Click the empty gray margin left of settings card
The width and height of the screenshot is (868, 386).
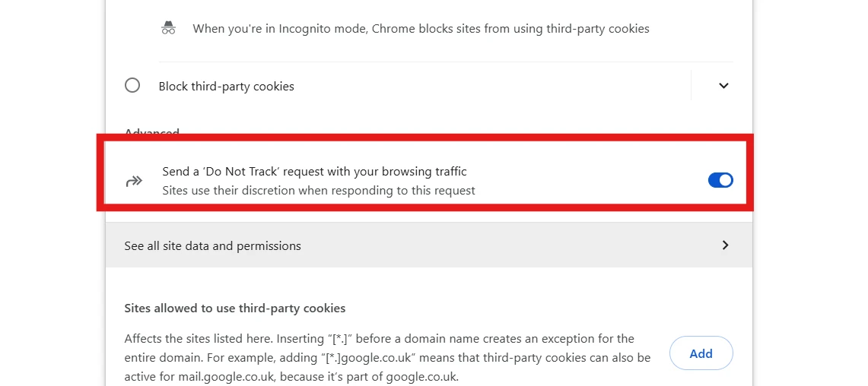(x=52, y=193)
